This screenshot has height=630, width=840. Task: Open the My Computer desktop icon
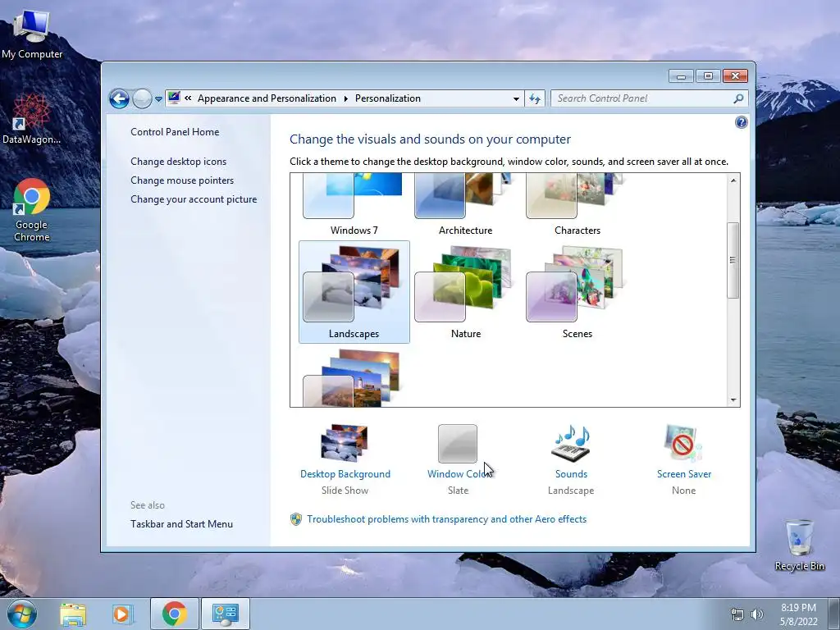[32, 34]
